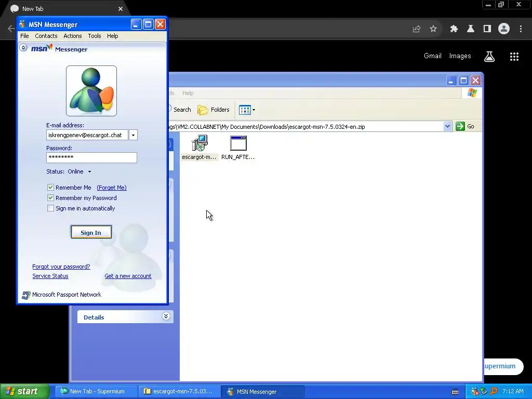
Task: Open Help menu in Explorer window
Action: [188, 93]
